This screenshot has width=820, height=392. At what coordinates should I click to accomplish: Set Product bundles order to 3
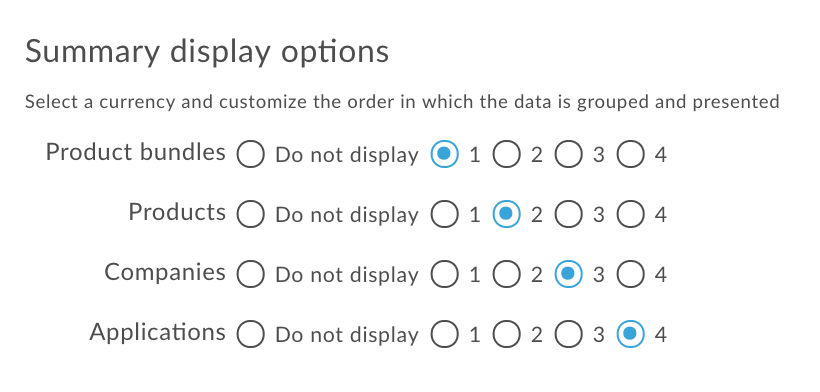(x=568, y=155)
